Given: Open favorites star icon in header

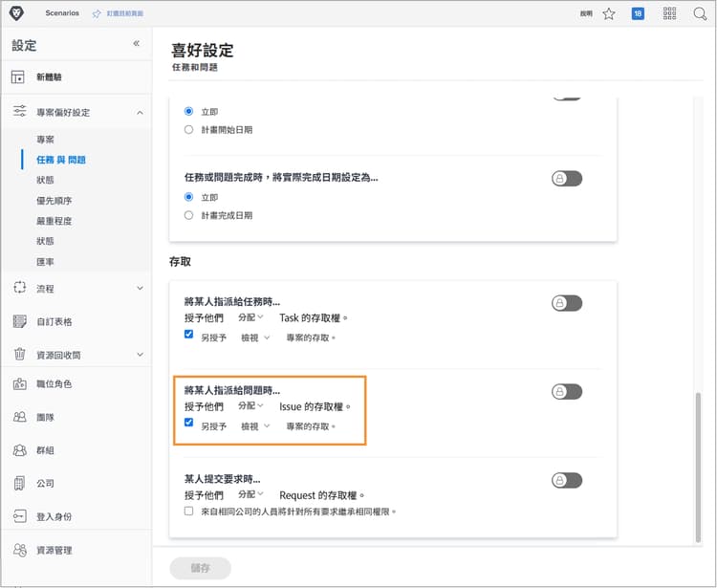Looking at the screenshot, I should pos(609,13).
